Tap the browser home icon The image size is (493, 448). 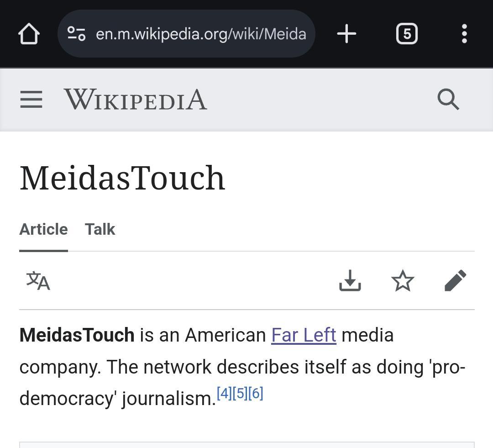coord(29,34)
